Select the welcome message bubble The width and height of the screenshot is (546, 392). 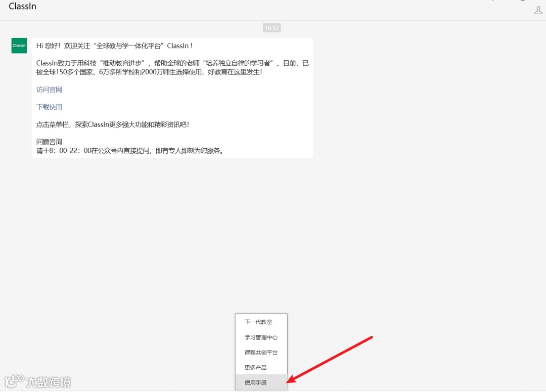(x=172, y=96)
